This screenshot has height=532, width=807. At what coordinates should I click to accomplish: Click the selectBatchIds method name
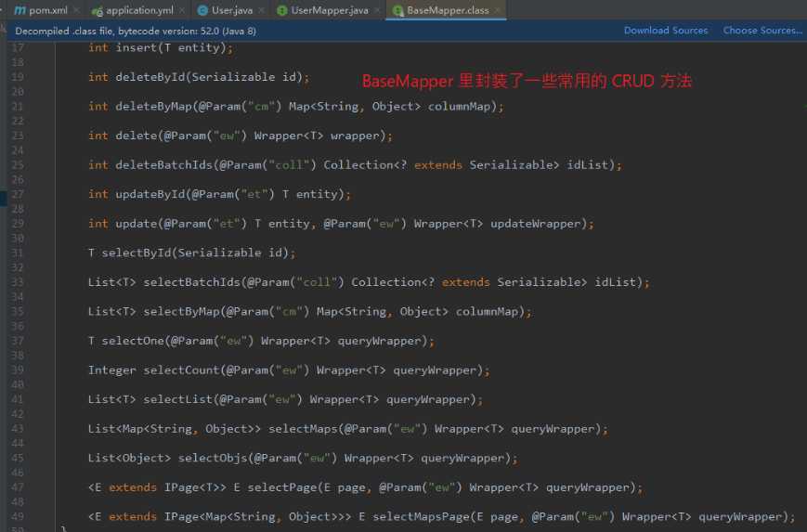[192, 282]
